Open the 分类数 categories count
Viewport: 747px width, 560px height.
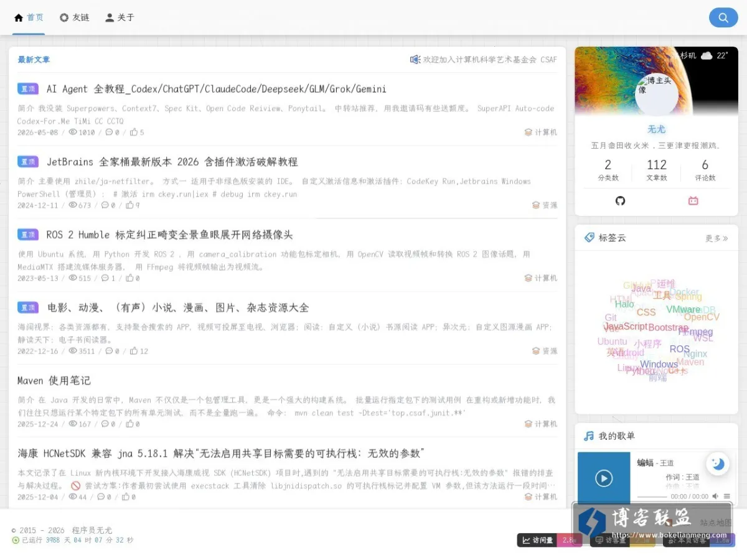tap(608, 169)
